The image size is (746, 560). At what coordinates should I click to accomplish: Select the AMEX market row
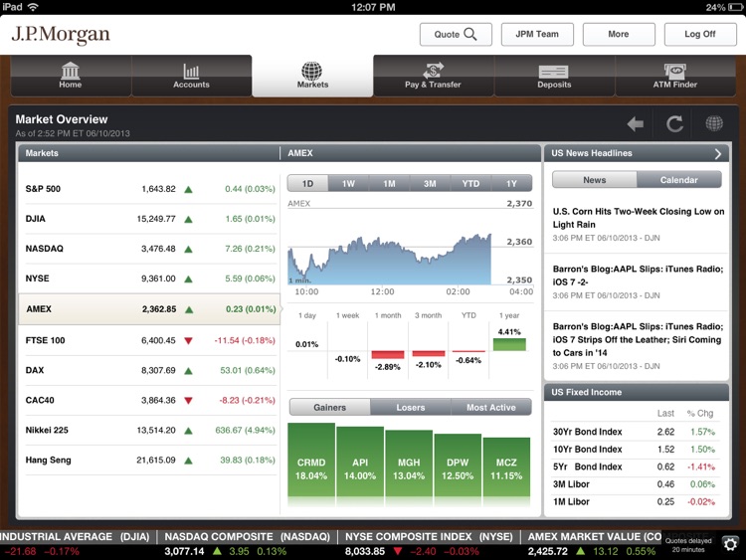click(x=149, y=309)
